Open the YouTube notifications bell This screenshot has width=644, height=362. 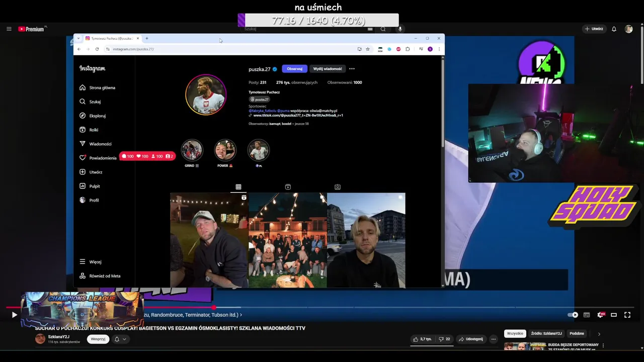pos(614,29)
